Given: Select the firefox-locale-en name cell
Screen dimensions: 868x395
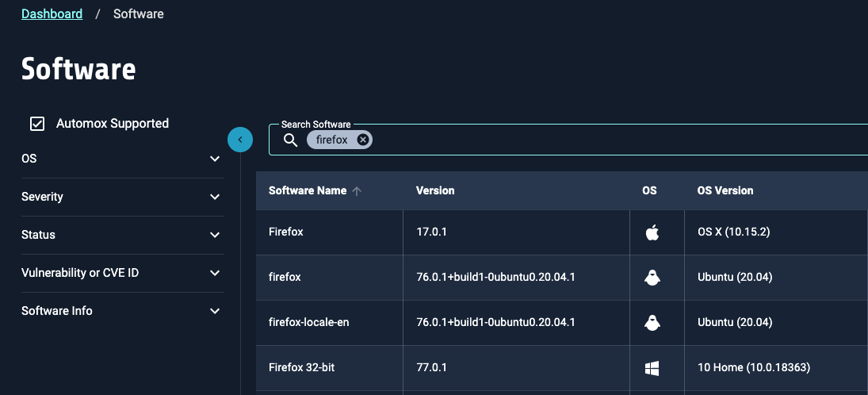Looking at the screenshot, I should click(330, 323).
